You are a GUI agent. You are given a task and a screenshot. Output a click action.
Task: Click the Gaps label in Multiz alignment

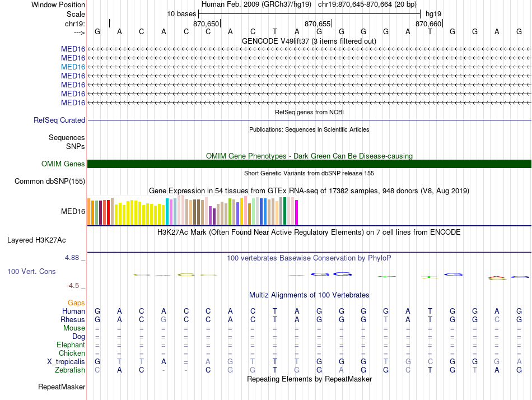click(x=76, y=303)
